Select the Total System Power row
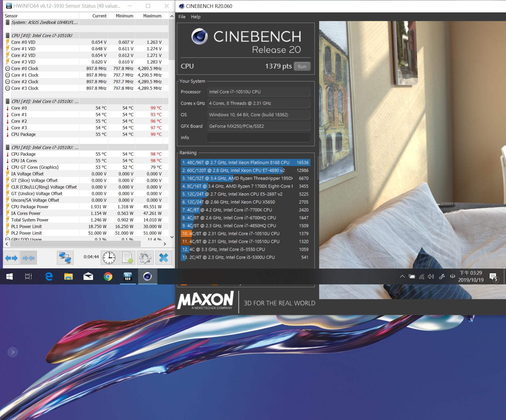The height and width of the screenshot is (420, 506). (x=86, y=220)
